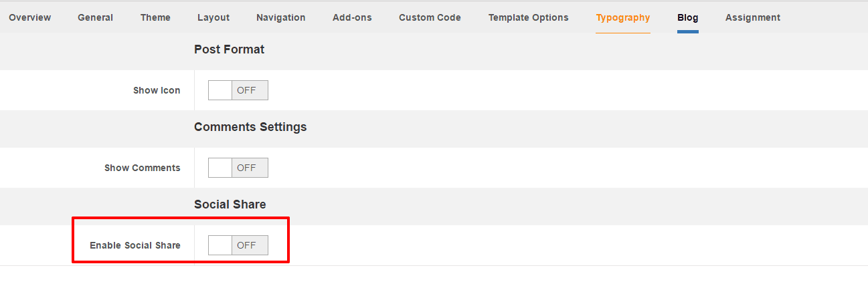Screen dimensions: 868x284
Task: Click the Post Format section heading
Action: pyautogui.click(x=230, y=49)
